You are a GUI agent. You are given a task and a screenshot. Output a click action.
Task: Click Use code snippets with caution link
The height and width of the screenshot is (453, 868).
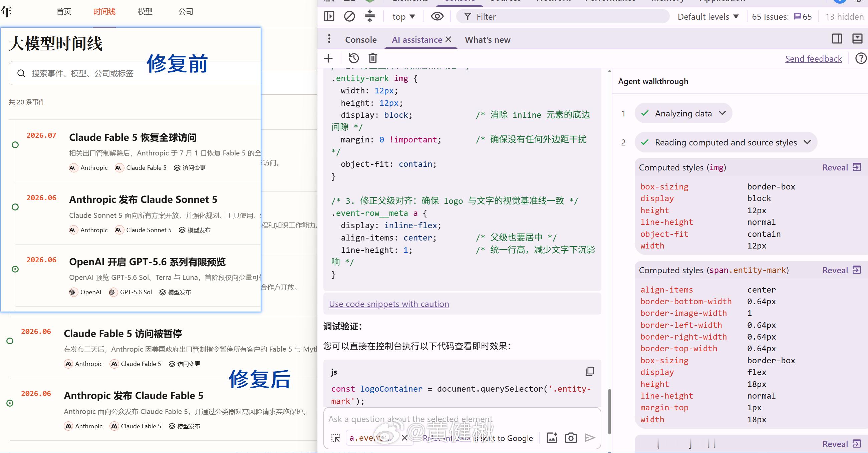pos(389,304)
